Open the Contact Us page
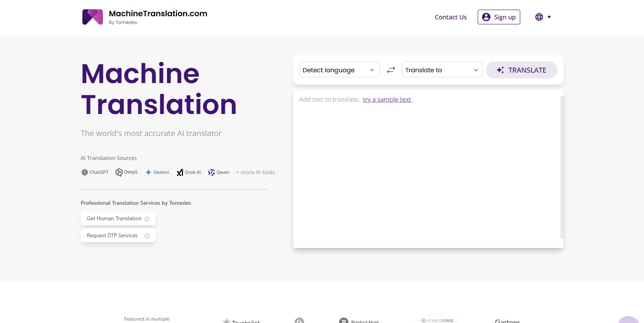This screenshot has height=323, width=644. point(451,17)
